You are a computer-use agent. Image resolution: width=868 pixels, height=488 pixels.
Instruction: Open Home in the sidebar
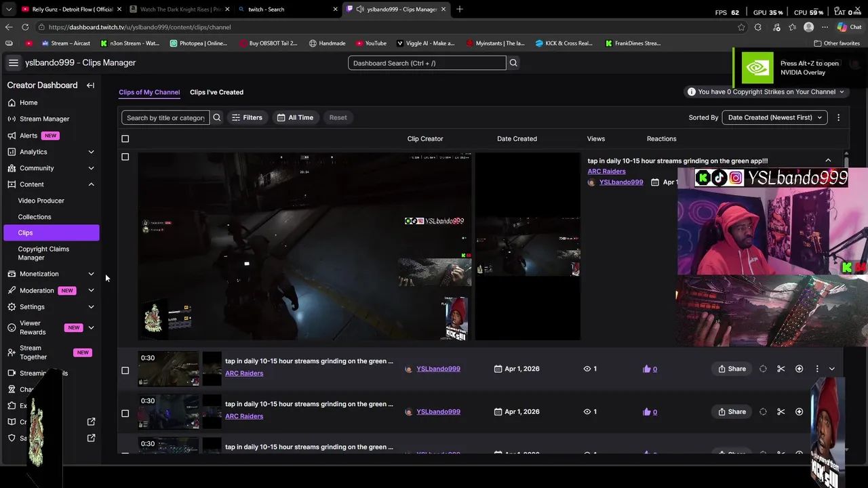tap(28, 102)
